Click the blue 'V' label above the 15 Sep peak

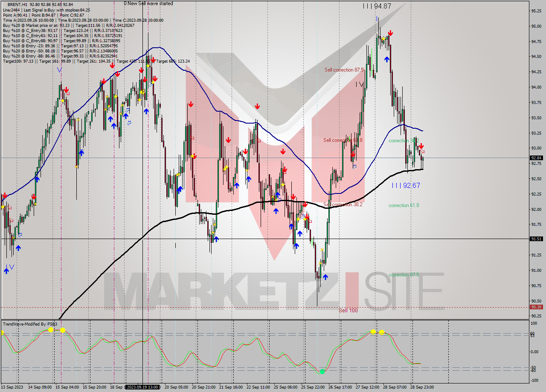(59, 70)
